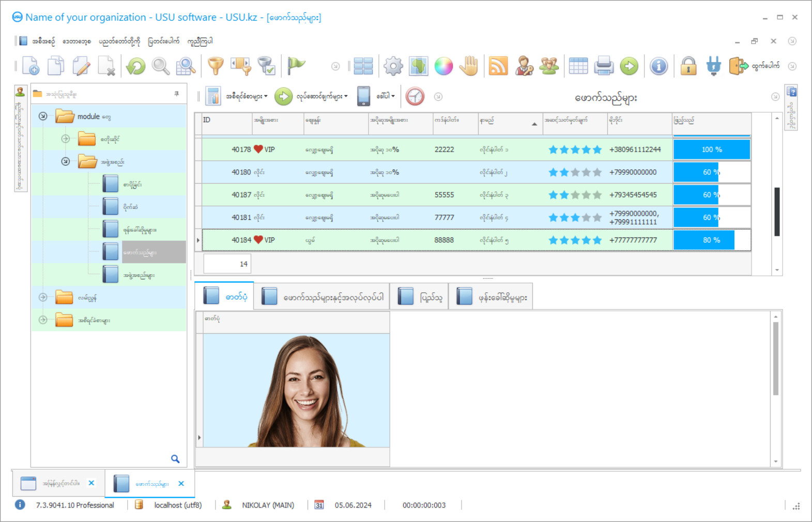Open the color wheel theme picker

pyautogui.click(x=443, y=66)
